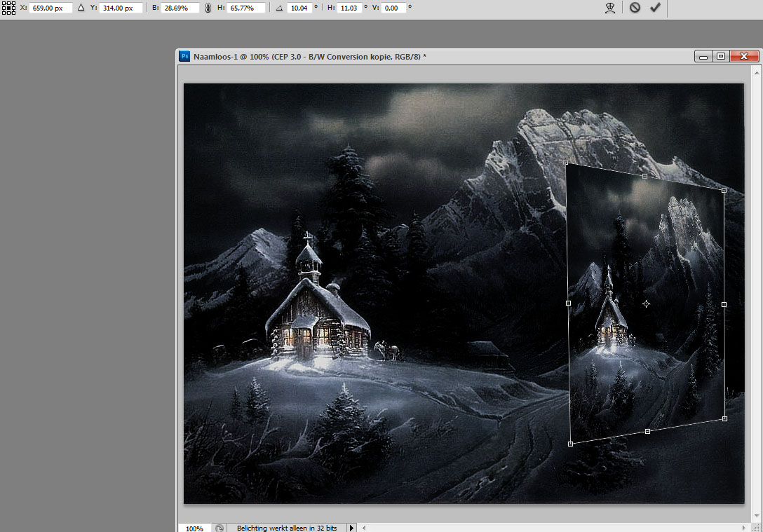Image resolution: width=763 pixels, height=532 pixels.
Task: Commit the transform with the checkmark icon
Action: pos(656,8)
